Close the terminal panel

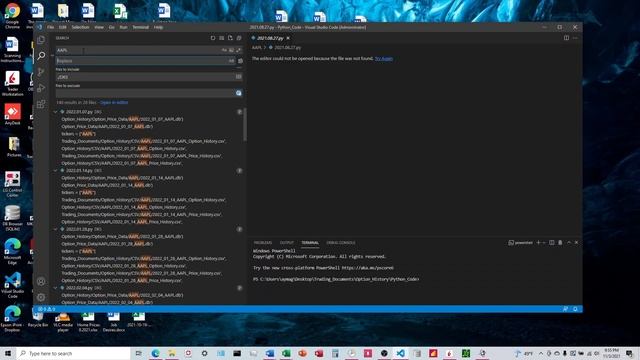pyautogui.click(x=576, y=242)
